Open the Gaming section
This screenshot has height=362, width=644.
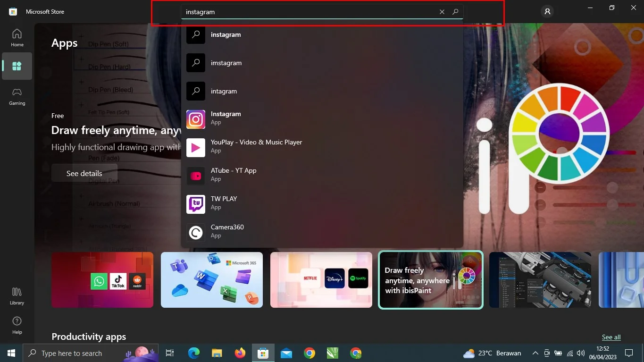coord(17,96)
